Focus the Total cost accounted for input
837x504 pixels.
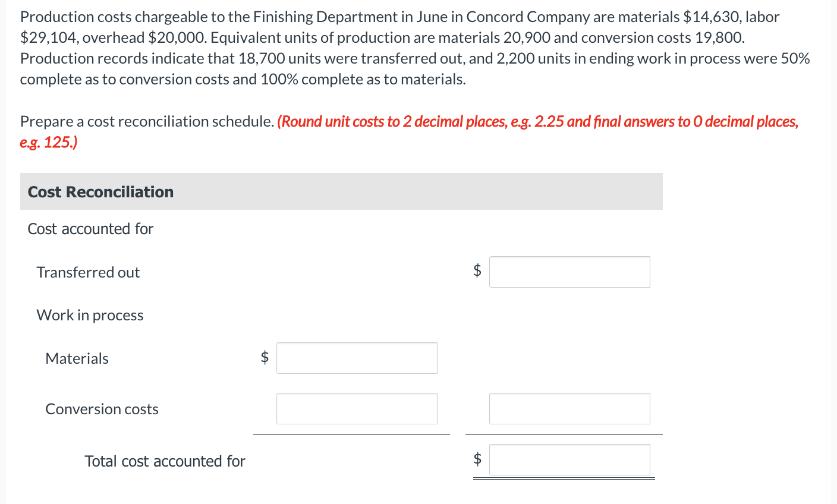pyautogui.click(x=569, y=460)
